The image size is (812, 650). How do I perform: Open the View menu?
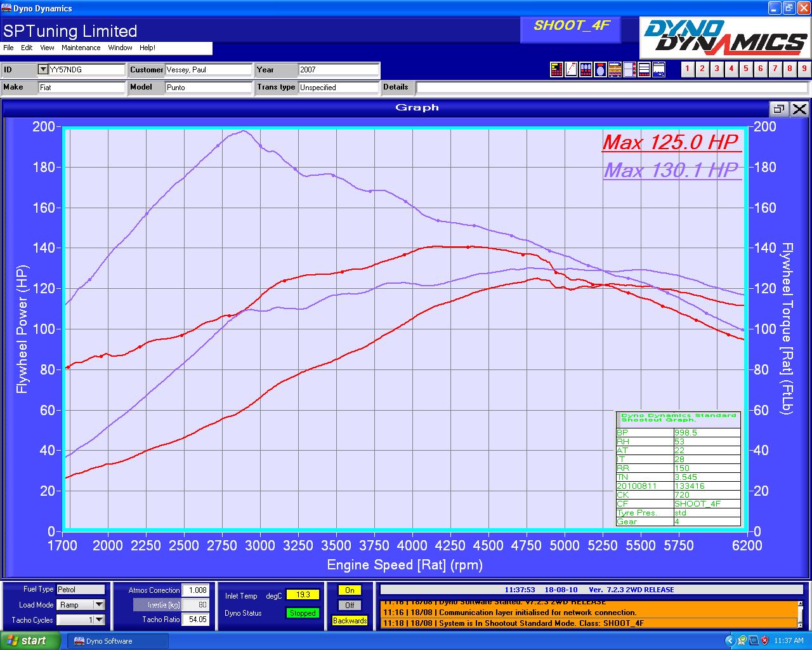coord(47,48)
